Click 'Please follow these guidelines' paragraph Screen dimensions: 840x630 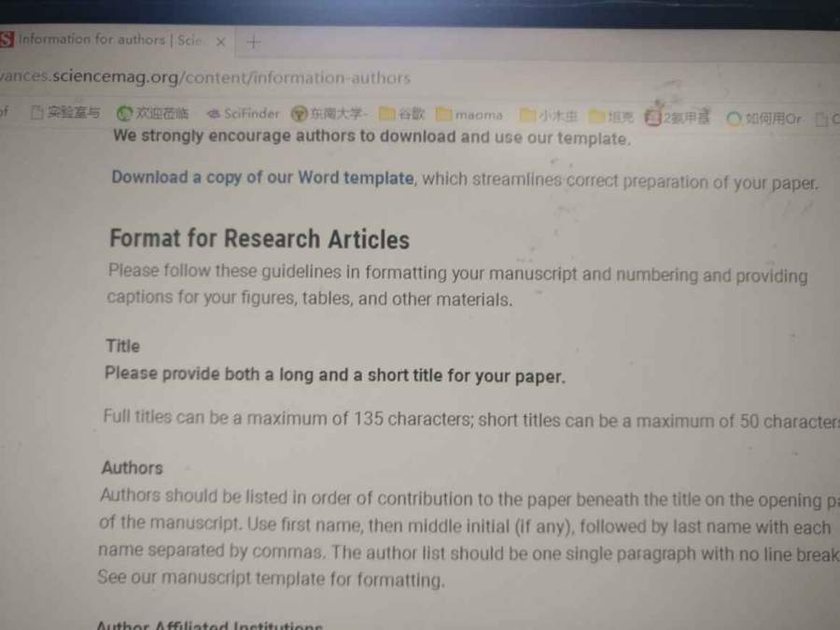click(457, 286)
